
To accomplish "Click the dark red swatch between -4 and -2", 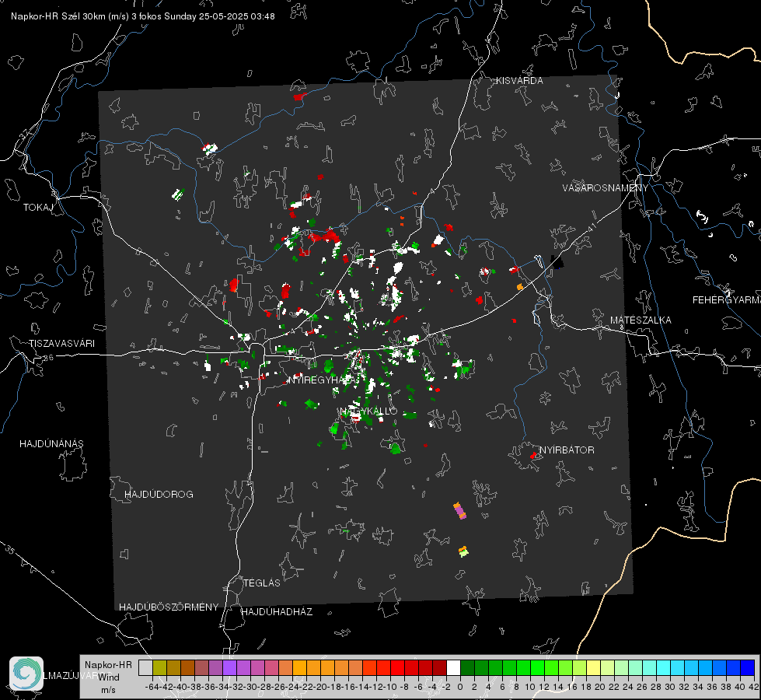I will coord(440,667).
